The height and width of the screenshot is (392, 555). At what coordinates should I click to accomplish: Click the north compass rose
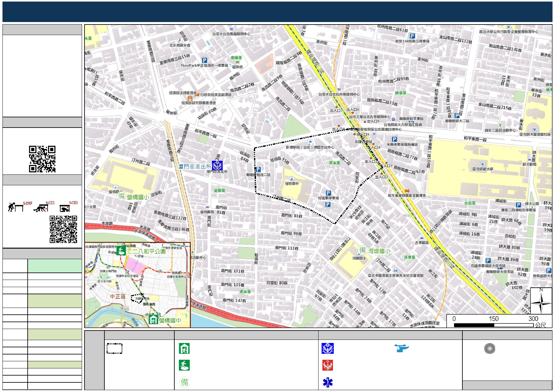[541, 301]
